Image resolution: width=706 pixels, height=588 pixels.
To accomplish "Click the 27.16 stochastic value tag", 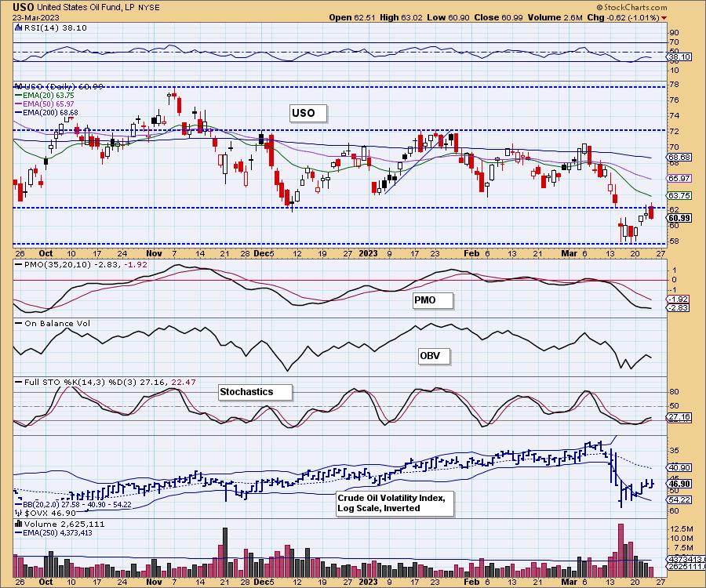I will click(679, 417).
